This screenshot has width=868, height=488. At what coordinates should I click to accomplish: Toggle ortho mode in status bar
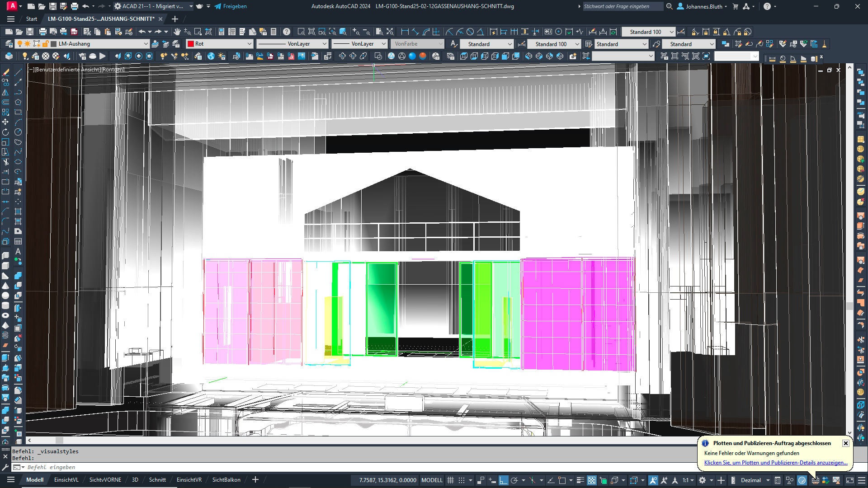coord(503,480)
